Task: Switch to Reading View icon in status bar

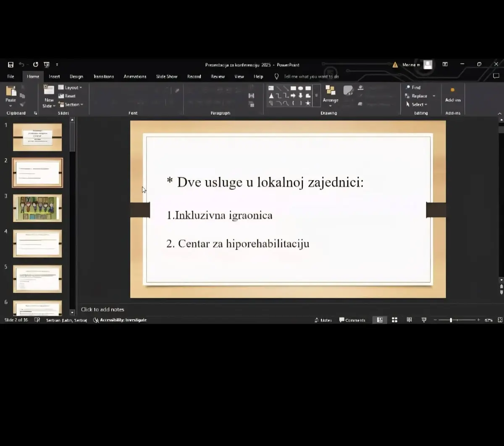Action: [409, 320]
